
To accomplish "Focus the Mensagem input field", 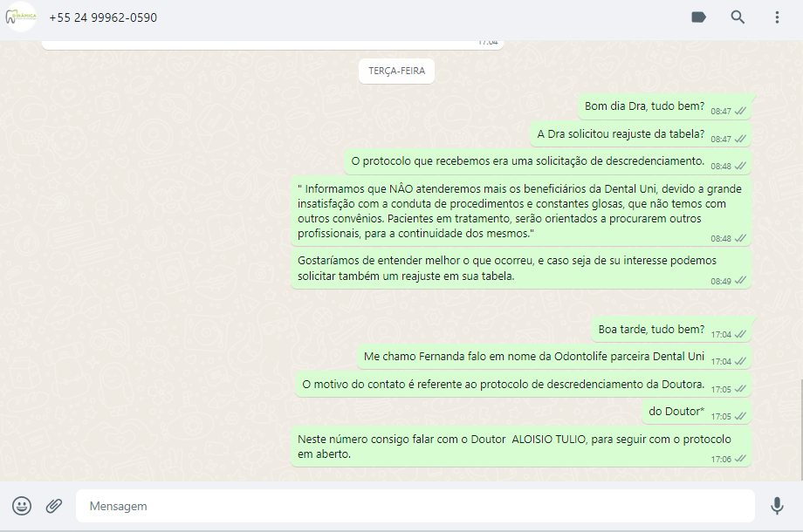I will [415, 506].
